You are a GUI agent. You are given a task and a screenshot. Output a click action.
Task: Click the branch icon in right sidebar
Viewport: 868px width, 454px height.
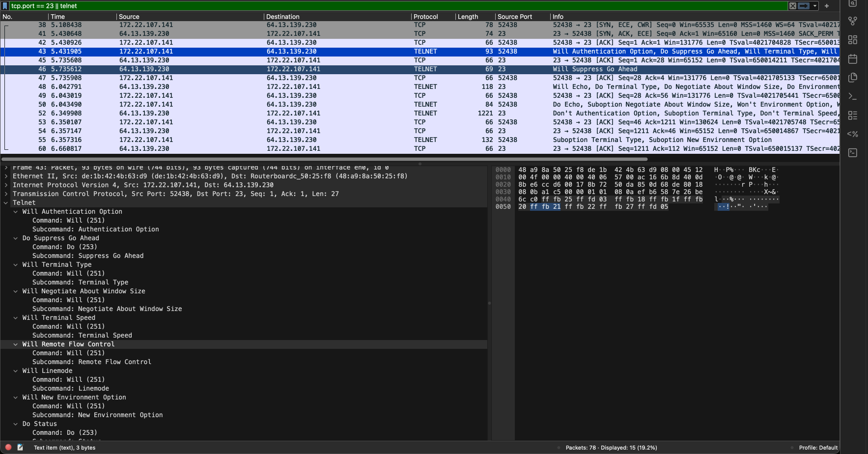point(853,21)
